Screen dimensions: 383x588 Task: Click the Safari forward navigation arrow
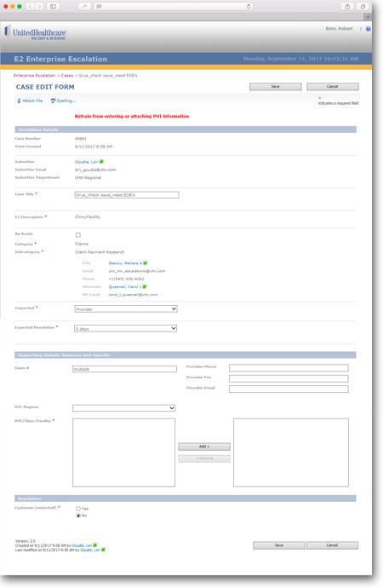39,6
